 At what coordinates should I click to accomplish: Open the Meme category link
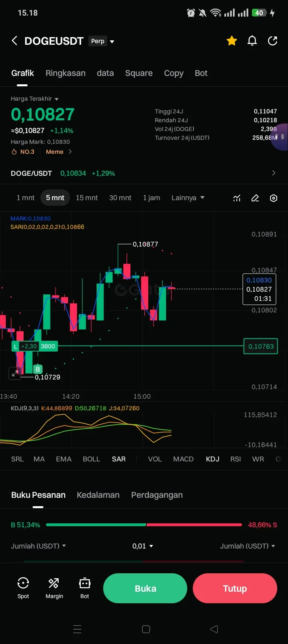click(x=59, y=152)
